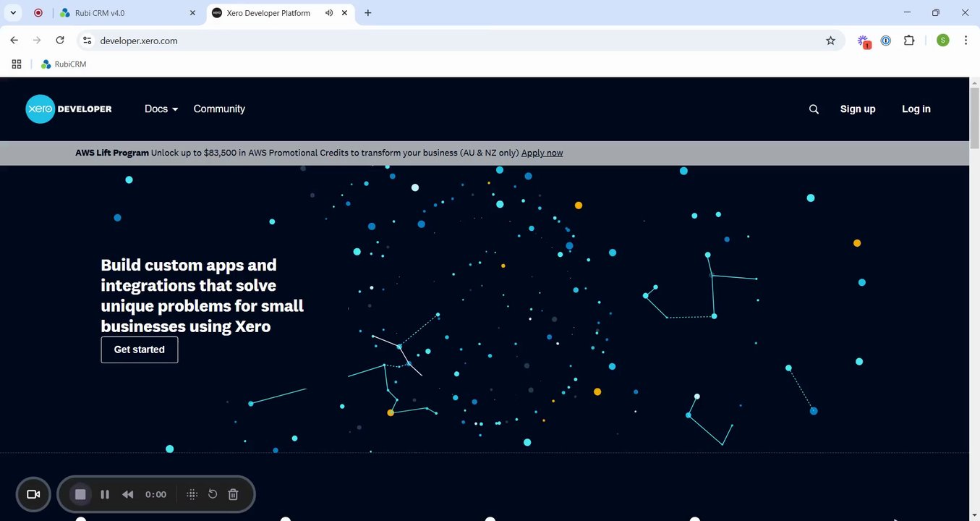Minimize the Chrome window

(908, 12)
